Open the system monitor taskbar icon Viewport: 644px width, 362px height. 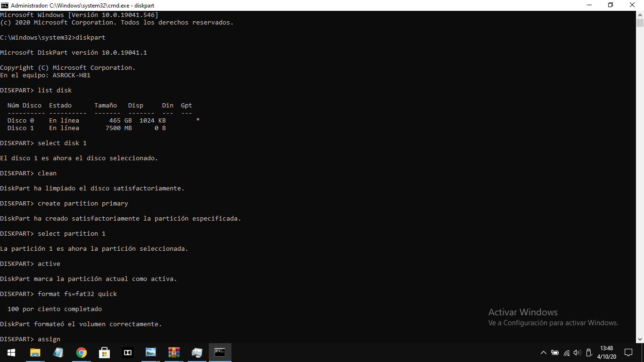click(x=197, y=352)
